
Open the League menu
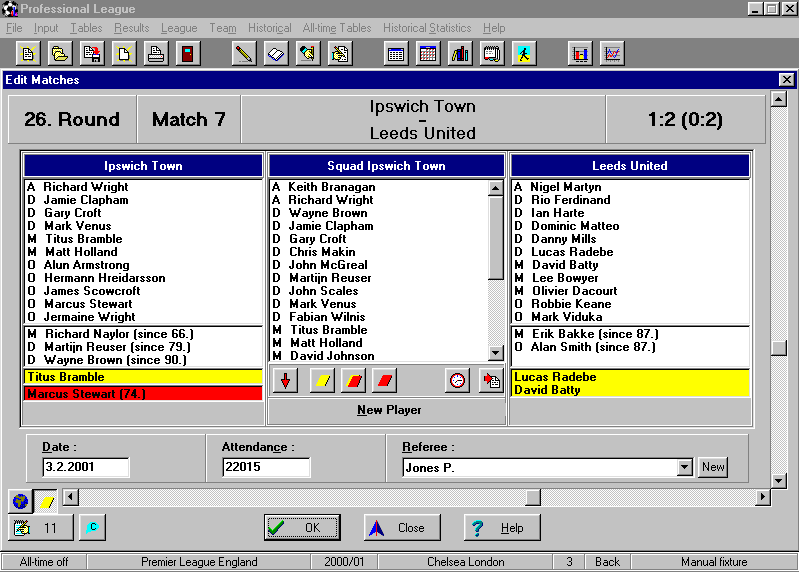coord(179,28)
